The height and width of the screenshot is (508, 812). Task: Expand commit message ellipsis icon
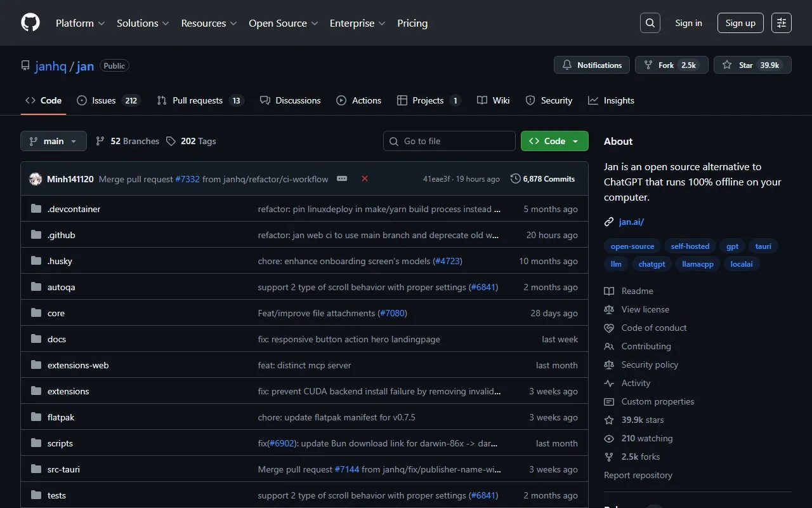tap(342, 179)
